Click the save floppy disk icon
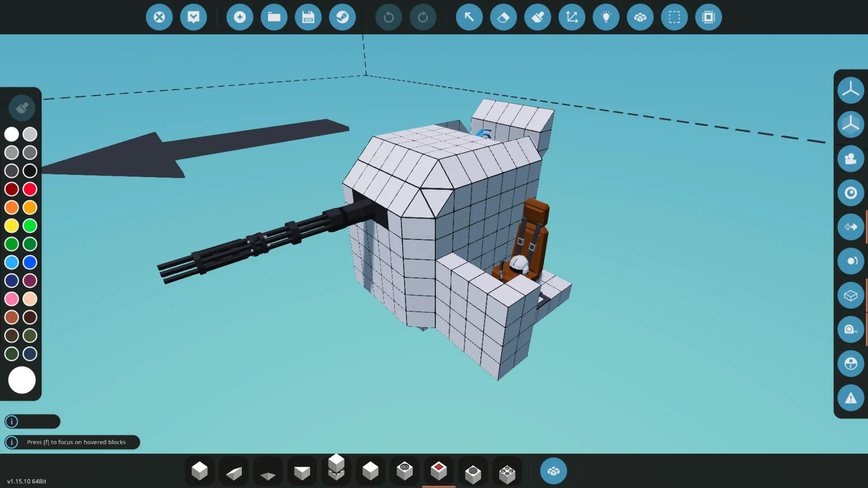This screenshot has width=868, height=488. point(308,17)
